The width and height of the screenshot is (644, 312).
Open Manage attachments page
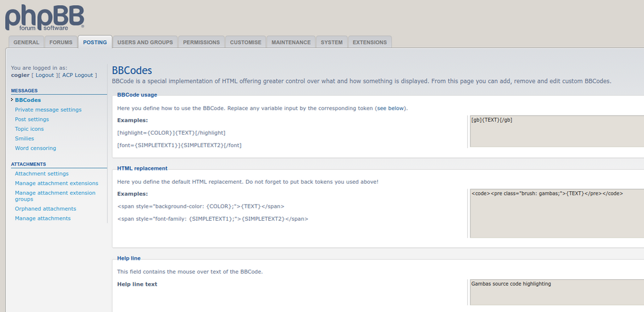click(43, 218)
